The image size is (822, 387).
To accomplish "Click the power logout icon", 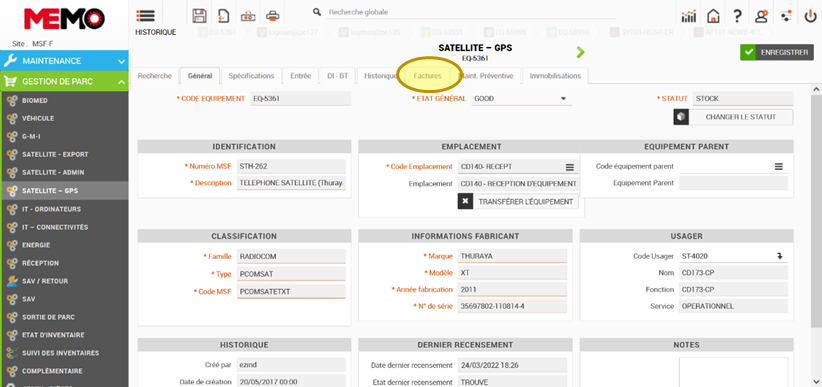I will [x=810, y=16].
